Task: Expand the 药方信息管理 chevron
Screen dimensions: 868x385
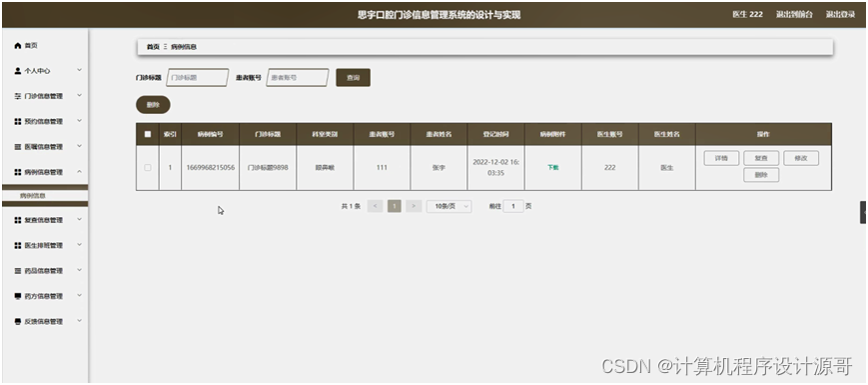Action: coord(79,296)
